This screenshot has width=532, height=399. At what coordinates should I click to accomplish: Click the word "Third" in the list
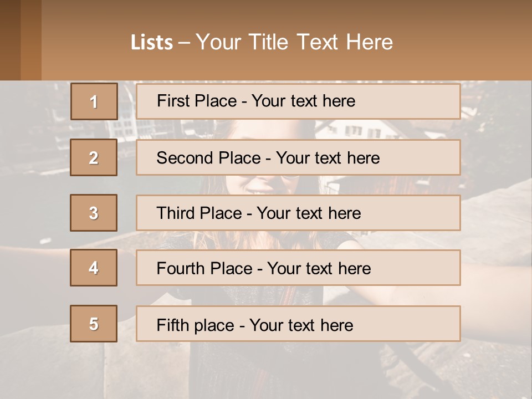176,213
